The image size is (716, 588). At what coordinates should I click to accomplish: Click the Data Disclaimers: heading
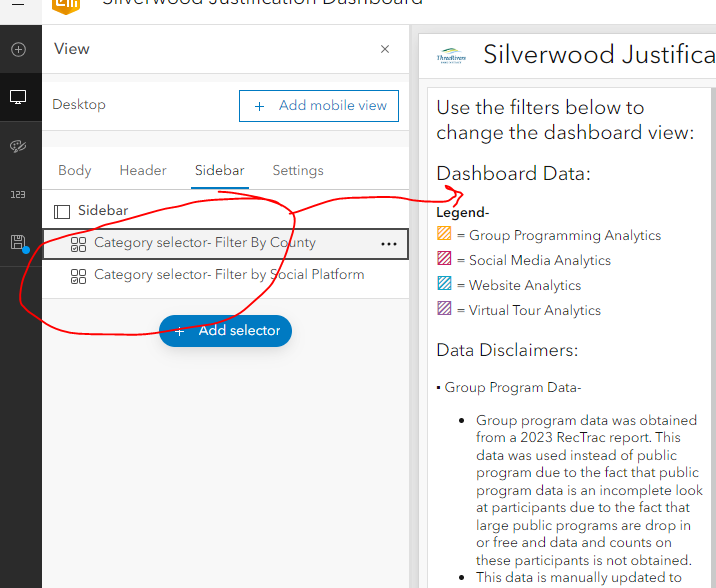click(507, 350)
